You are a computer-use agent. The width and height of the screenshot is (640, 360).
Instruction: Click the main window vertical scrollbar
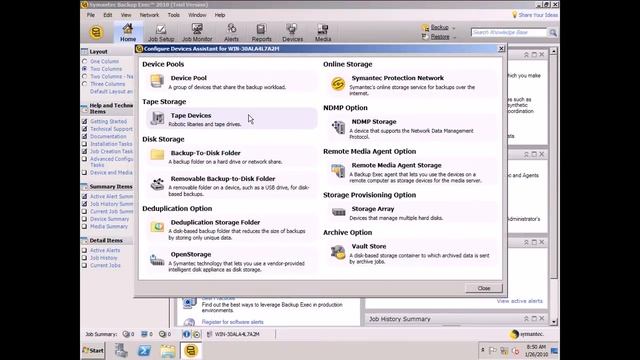click(553, 186)
